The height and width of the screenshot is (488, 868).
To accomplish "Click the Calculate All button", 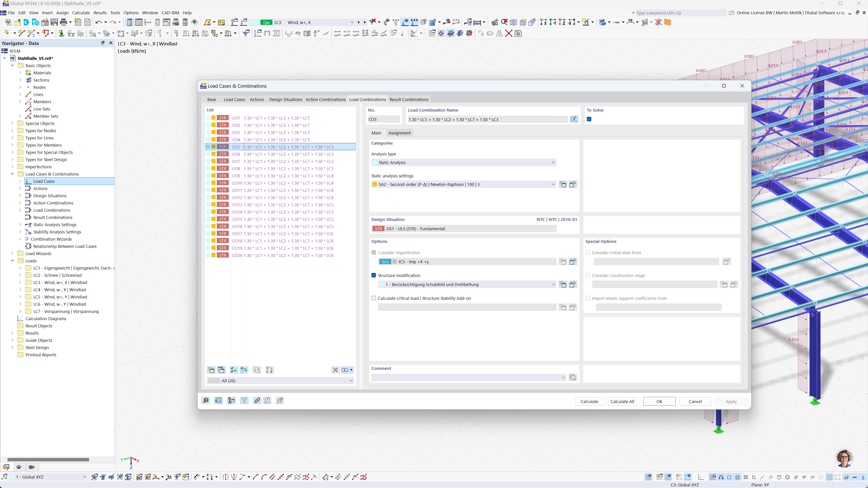I will [622, 401].
